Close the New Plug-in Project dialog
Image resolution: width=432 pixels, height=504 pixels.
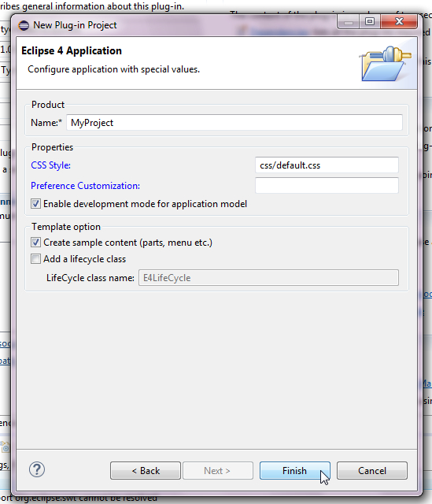tap(399, 22)
